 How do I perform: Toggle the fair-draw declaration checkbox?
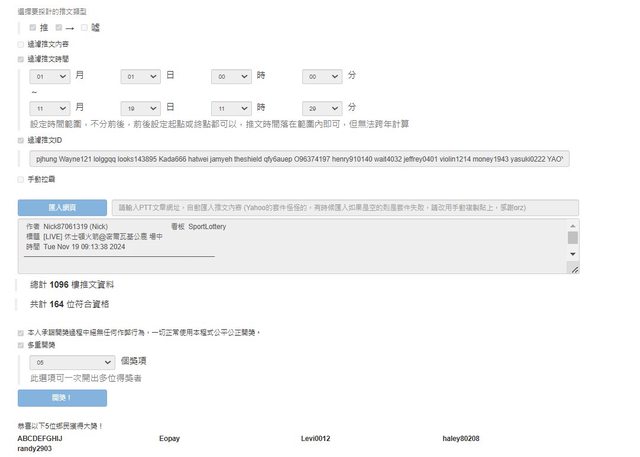point(21,331)
